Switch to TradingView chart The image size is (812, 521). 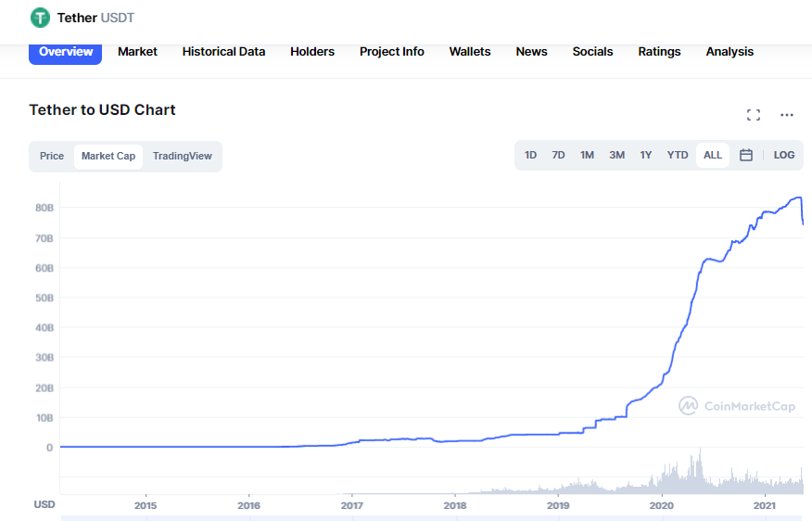pyautogui.click(x=183, y=156)
